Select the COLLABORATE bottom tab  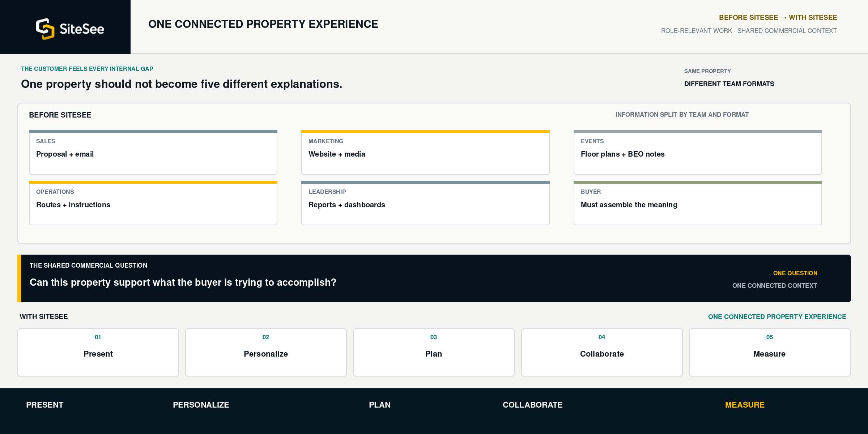(533, 405)
